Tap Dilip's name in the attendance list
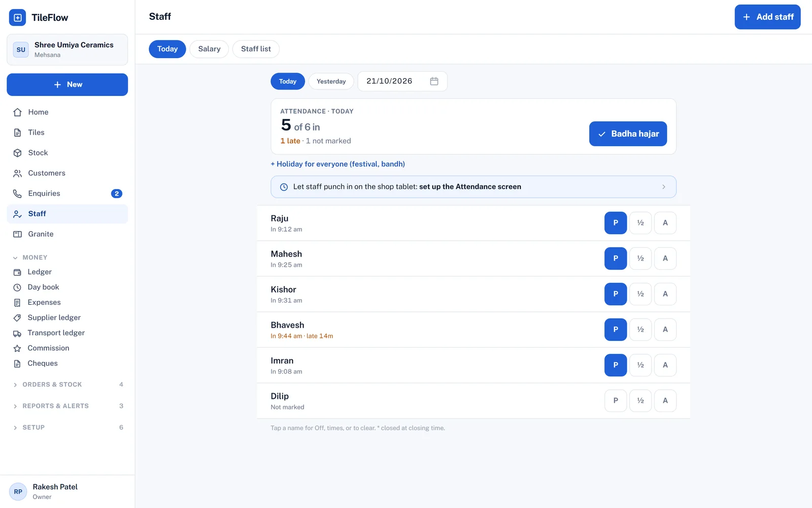This screenshot has width=812, height=508. click(x=280, y=396)
